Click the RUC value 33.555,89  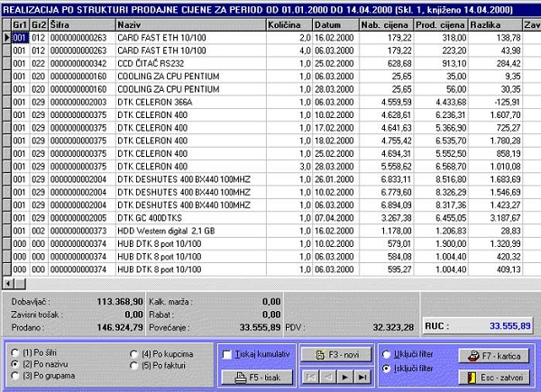pyautogui.click(x=510, y=326)
